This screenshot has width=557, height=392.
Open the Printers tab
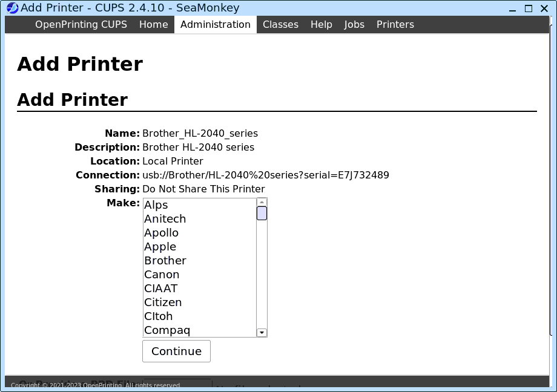(x=395, y=24)
